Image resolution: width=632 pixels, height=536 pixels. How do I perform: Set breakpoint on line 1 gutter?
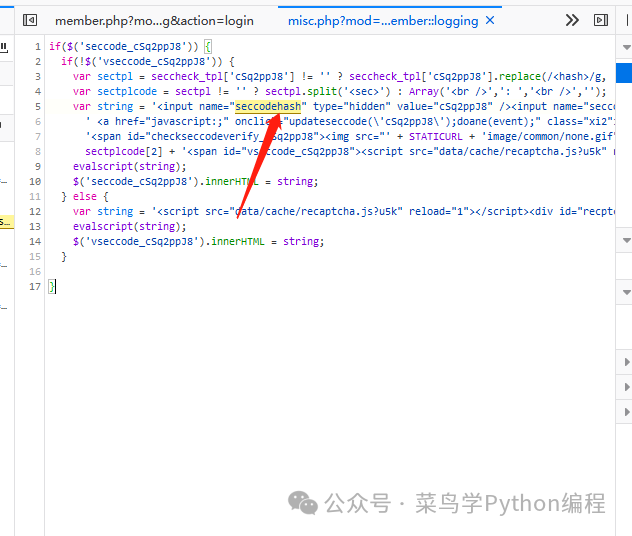(x=37, y=47)
